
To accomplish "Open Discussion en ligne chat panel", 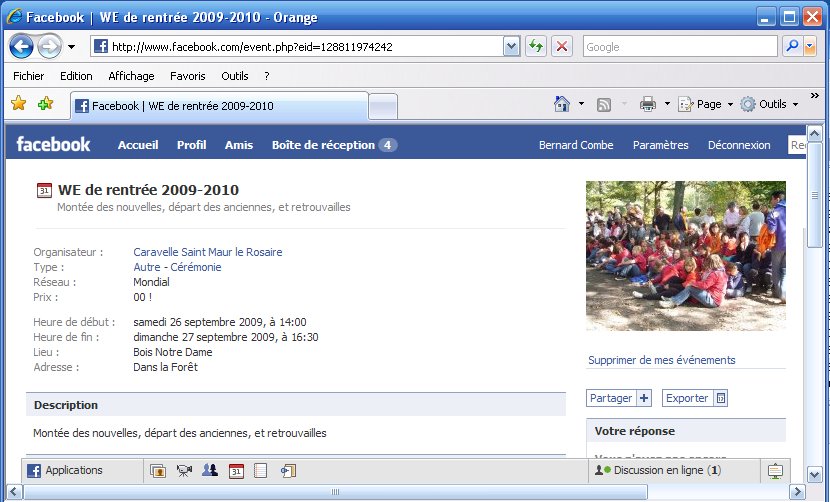I will [x=674, y=470].
